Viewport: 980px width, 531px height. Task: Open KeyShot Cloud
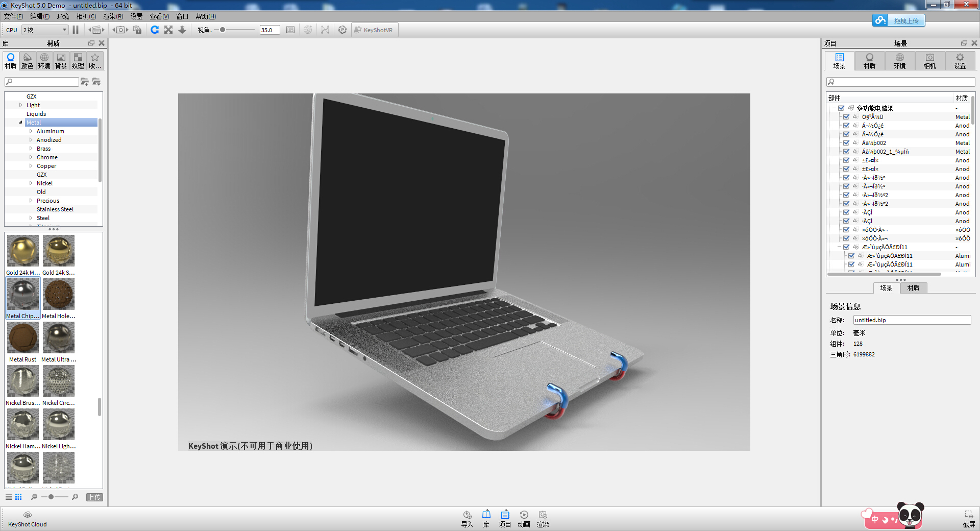[x=28, y=519]
